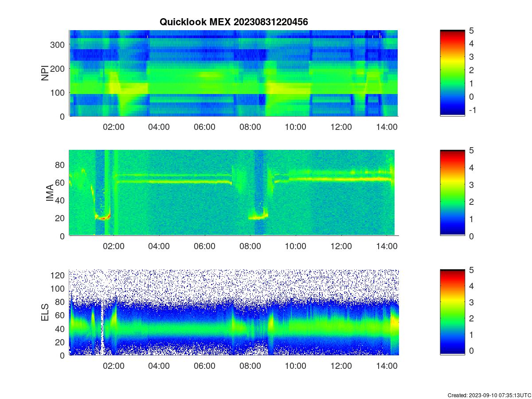Click the "02:00" time tick under the ELS panel
This screenshot has height=399, width=532.
pos(114,366)
